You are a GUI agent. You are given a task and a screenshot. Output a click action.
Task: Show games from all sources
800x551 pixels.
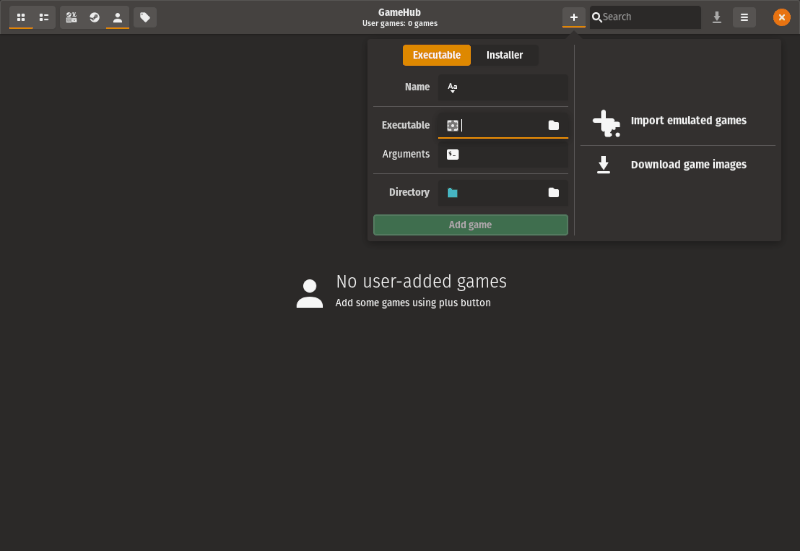tap(71, 17)
